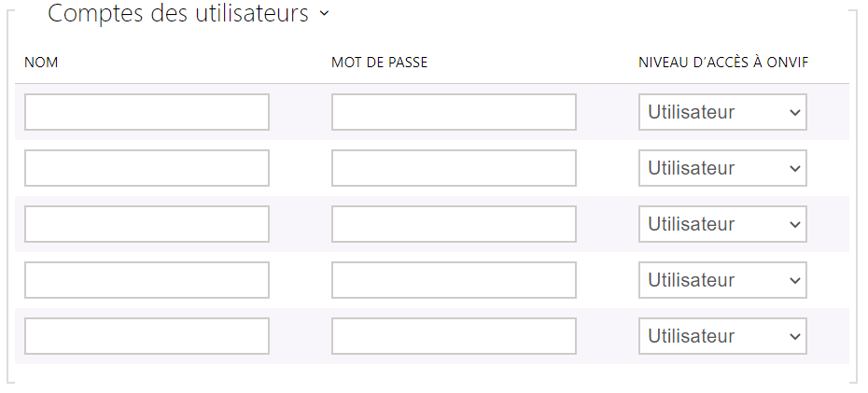
Task: Click the MOT DE PASSE column header
Action: point(379,63)
